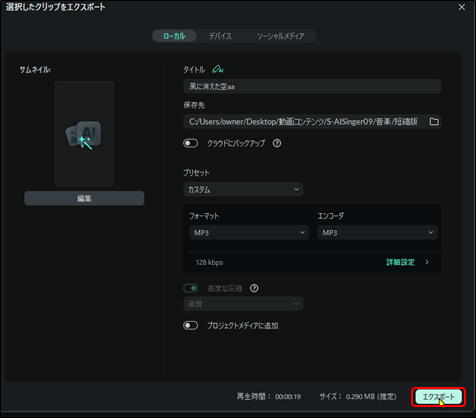Click the AI thumbnail placeholder image

coord(84,134)
